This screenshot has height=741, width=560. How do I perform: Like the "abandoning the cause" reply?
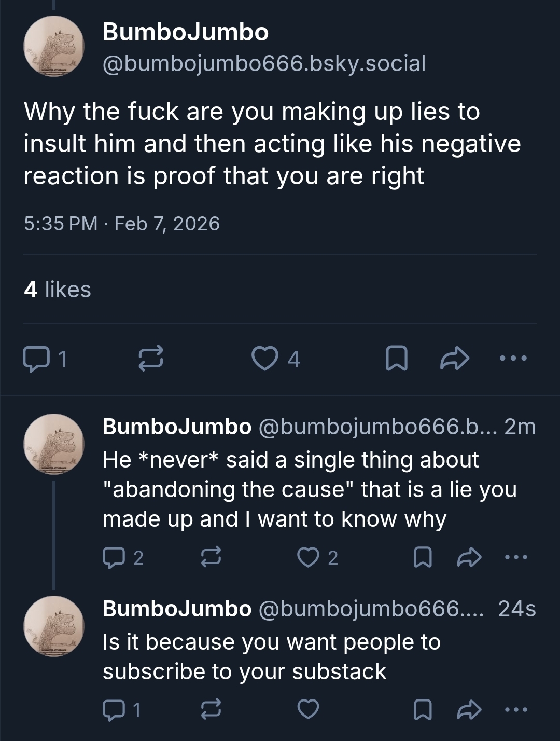[x=308, y=557]
